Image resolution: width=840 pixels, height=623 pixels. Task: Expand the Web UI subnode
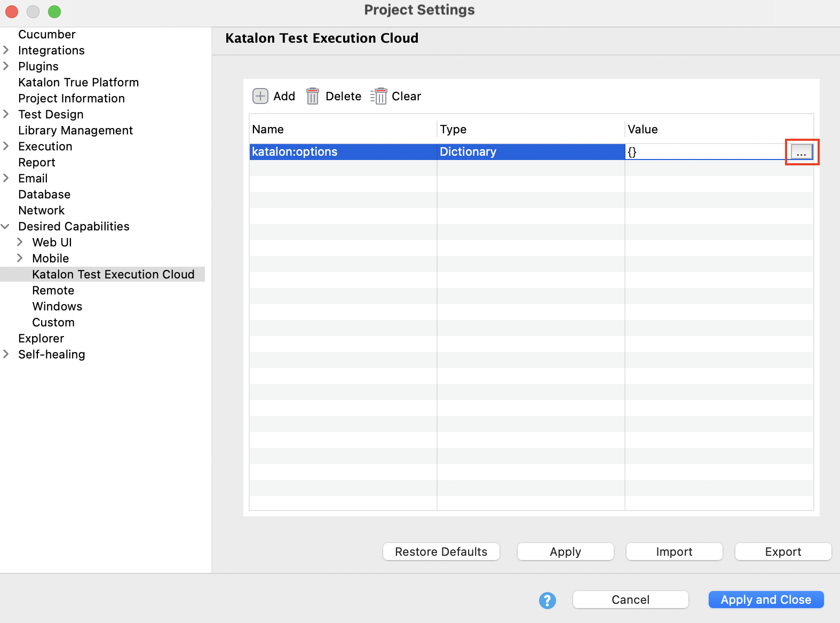pyautogui.click(x=20, y=242)
